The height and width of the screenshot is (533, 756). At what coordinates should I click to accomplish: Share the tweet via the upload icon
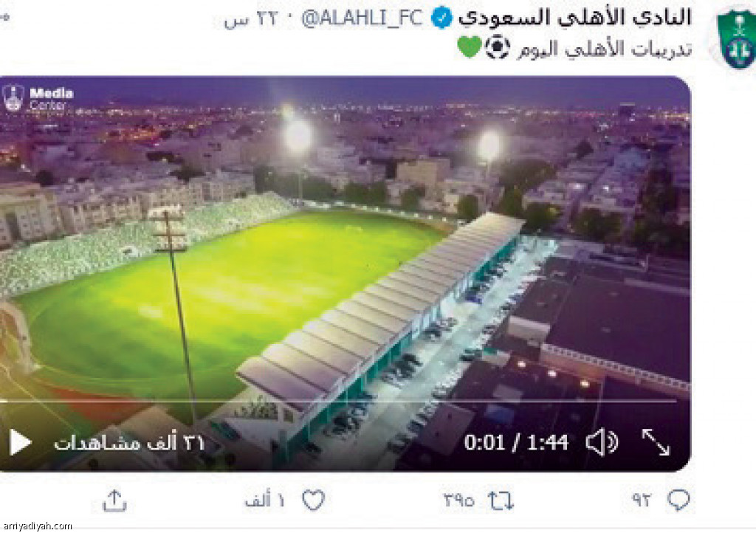point(114,501)
